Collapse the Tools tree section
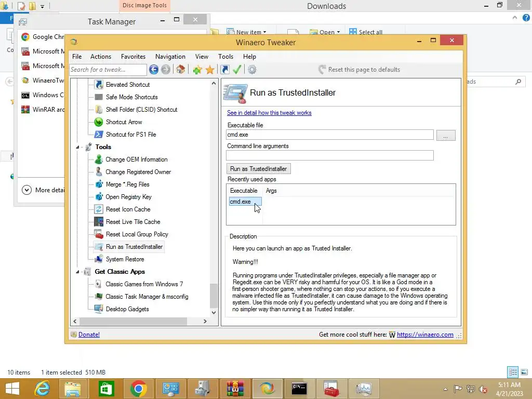The width and height of the screenshot is (532, 399). pos(78,147)
